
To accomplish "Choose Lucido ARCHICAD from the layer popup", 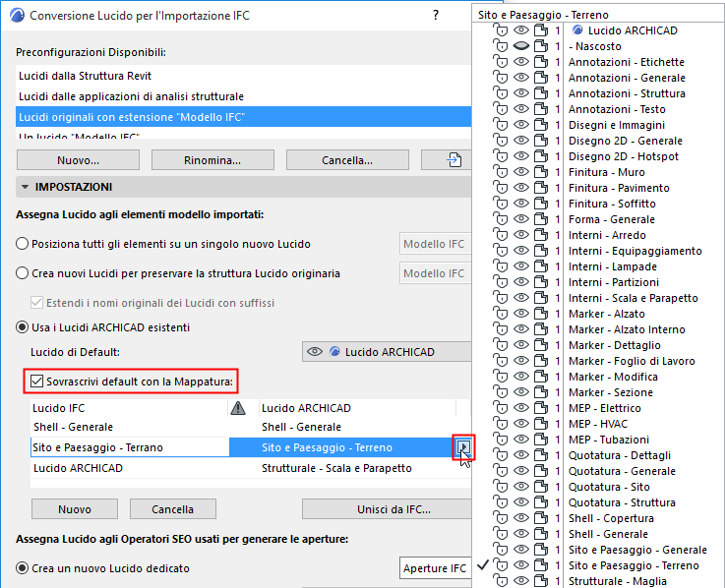I will tap(633, 30).
